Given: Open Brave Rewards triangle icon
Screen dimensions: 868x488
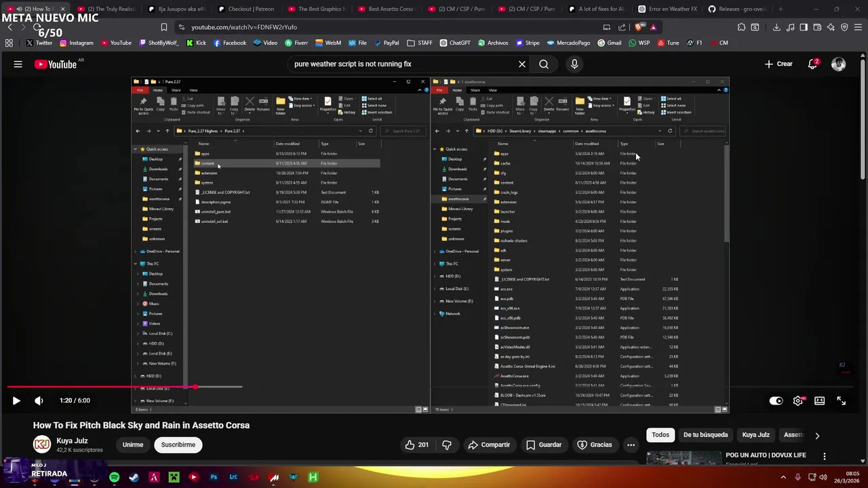Looking at the screenshot, I should tap(653, 27).
